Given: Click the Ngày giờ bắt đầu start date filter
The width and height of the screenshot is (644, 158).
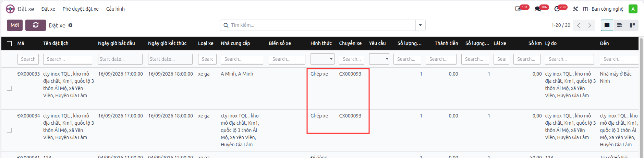Looking at the screenshot, I should [x=120, y=59].
